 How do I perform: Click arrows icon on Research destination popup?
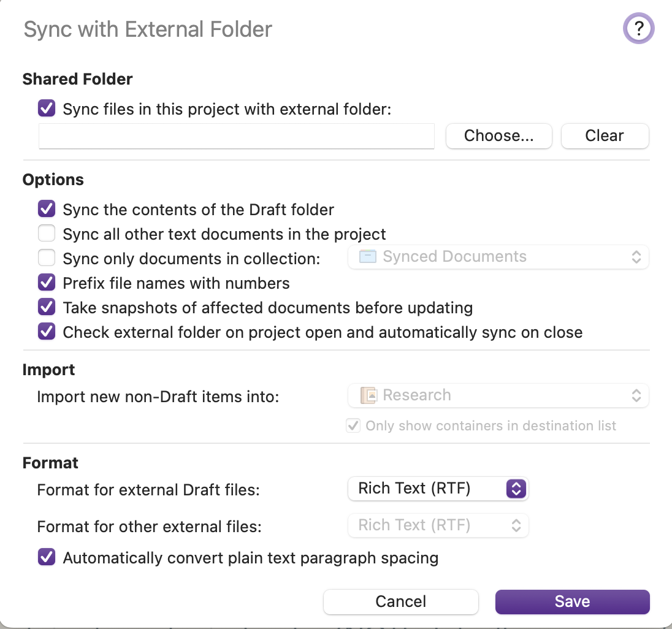click(636, 395)
